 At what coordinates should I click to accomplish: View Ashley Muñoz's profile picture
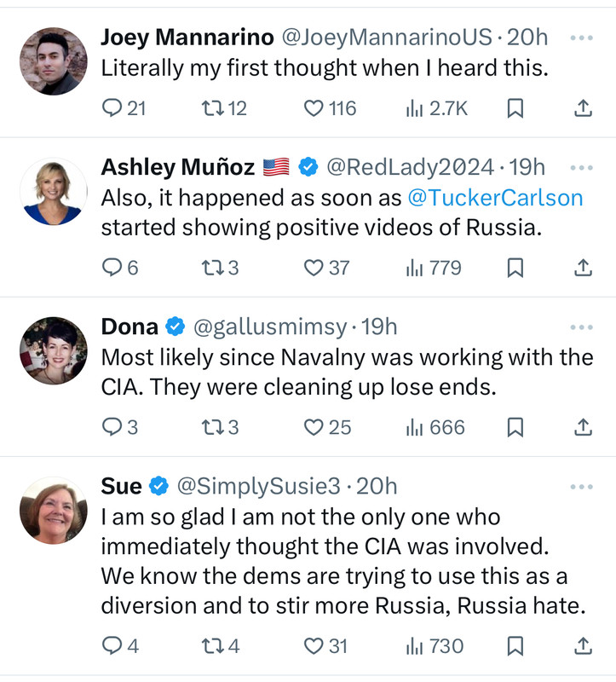coord(53,191)
